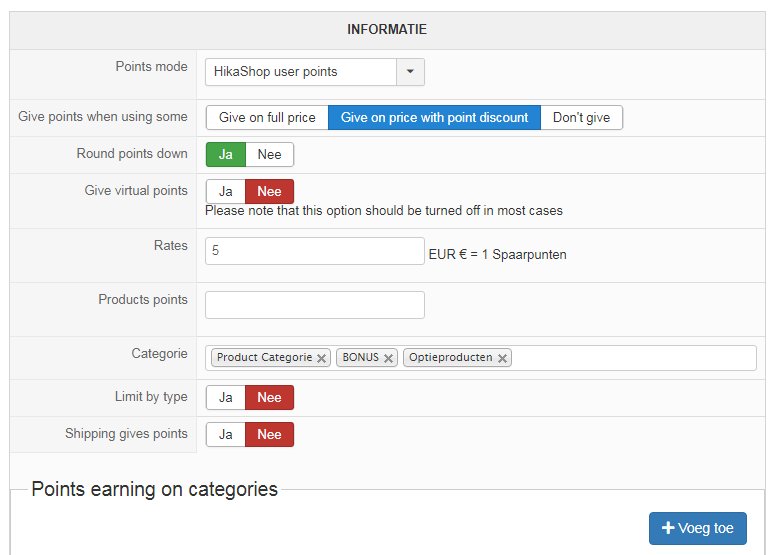Enable Limit by type with Ja

226,398
